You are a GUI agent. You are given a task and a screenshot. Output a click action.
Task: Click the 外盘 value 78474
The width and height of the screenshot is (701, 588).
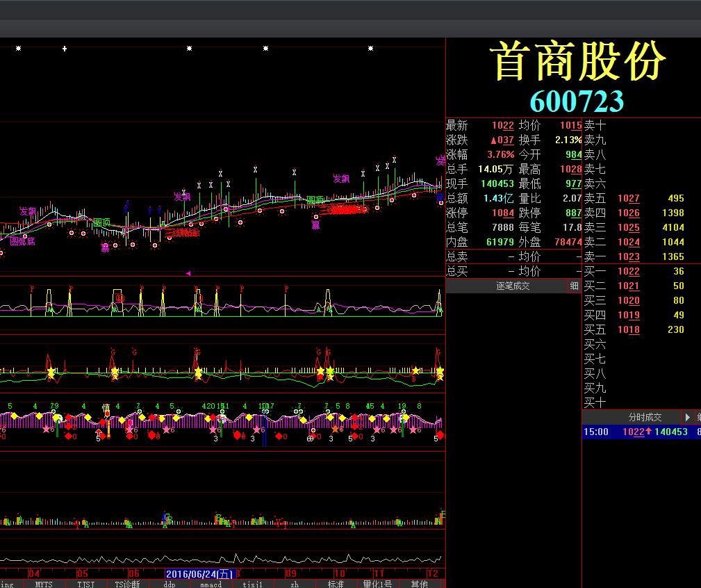pyautogui.click(x=568, y=243)
